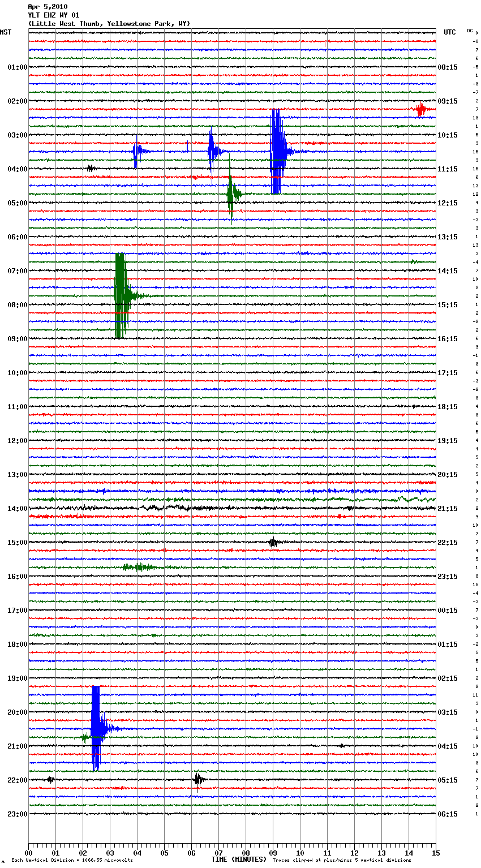This screenshot has height=868, width=481.
Task: Click the "TIME (MINUTES)" axis title
Action: 239,860
